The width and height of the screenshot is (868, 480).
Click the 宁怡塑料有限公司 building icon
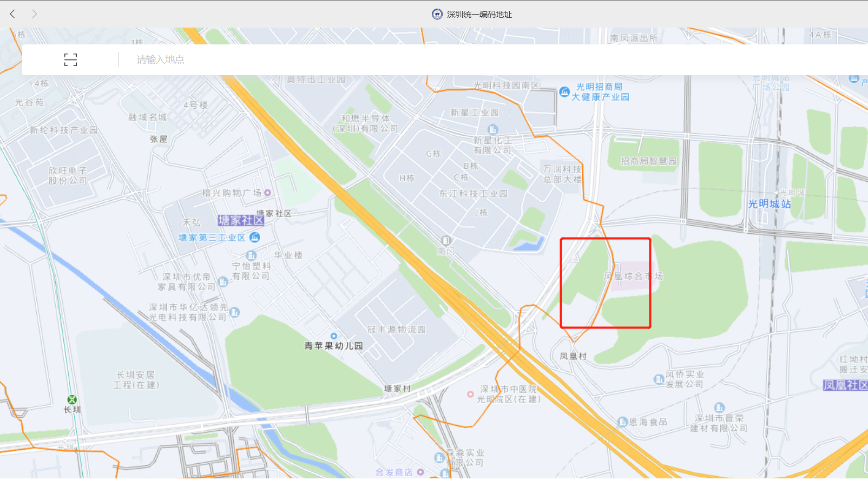click(x=251, y=255)
